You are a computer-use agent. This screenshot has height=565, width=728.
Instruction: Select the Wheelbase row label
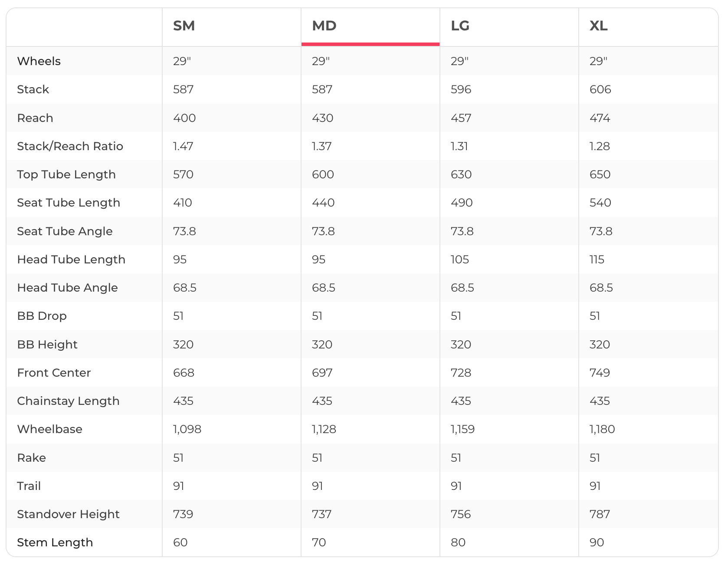click(x=49, y=429)
